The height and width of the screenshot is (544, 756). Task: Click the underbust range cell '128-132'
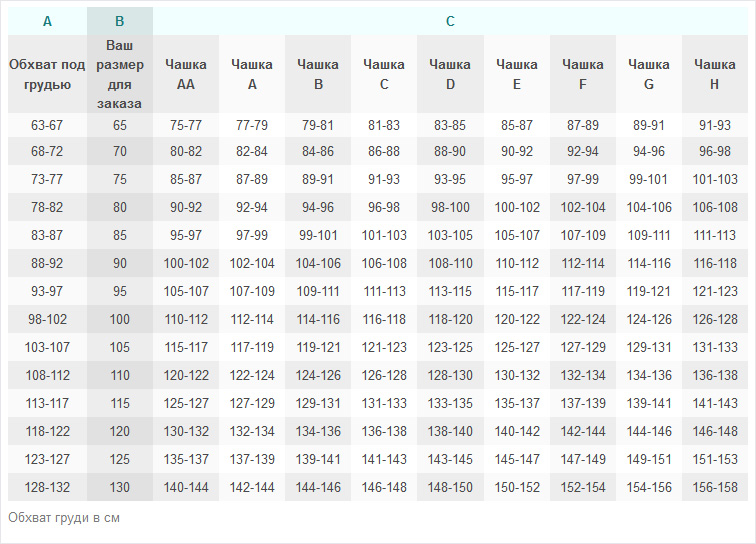pos(47,487)
